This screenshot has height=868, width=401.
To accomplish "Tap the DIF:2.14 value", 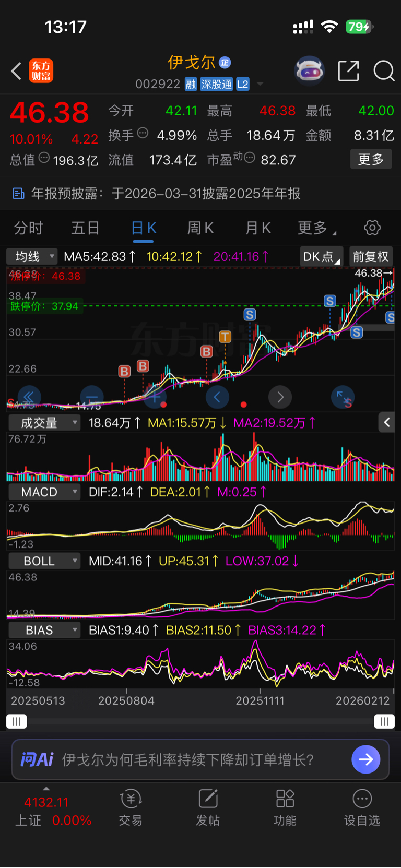I will [x=115, y=492].
